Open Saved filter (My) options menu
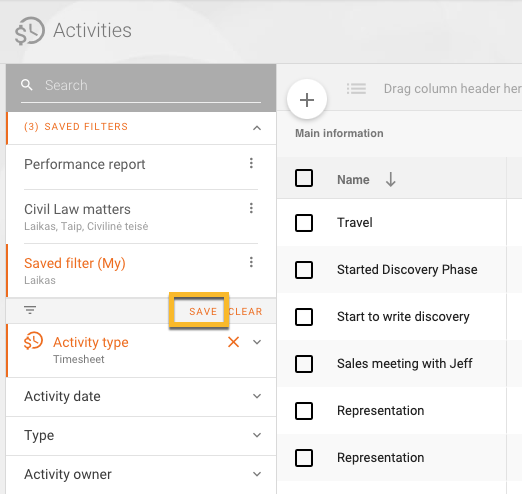 point(251,262)
